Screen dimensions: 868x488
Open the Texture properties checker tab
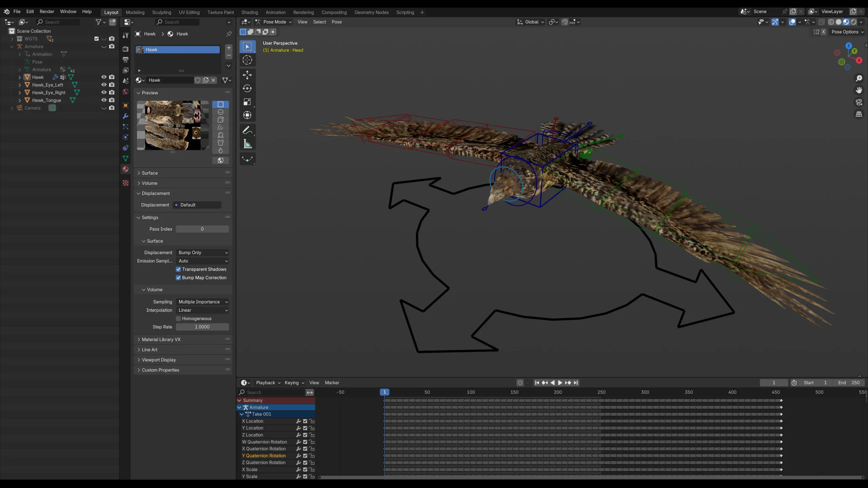(125, 183)
